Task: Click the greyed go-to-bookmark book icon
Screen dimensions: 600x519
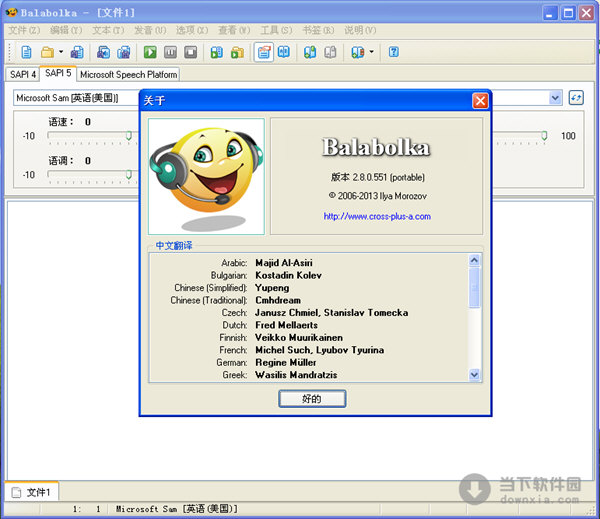Action: coord(330,52)
